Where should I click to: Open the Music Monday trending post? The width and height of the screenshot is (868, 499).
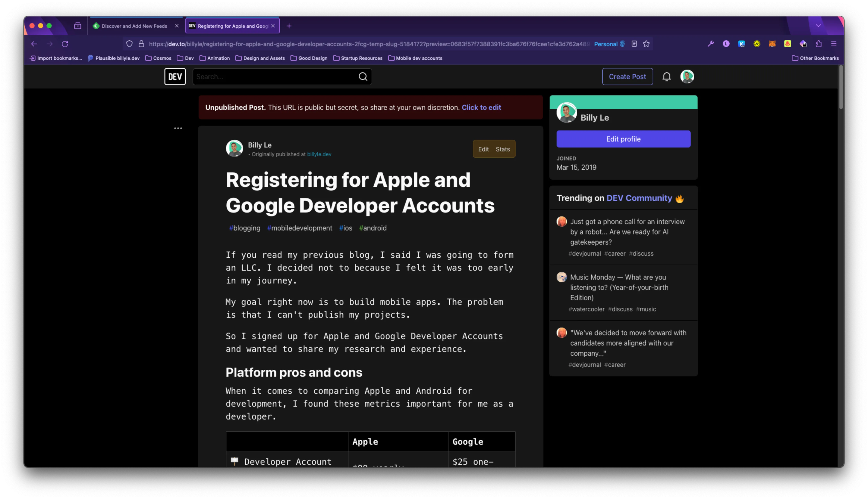[x=619, y=288]
